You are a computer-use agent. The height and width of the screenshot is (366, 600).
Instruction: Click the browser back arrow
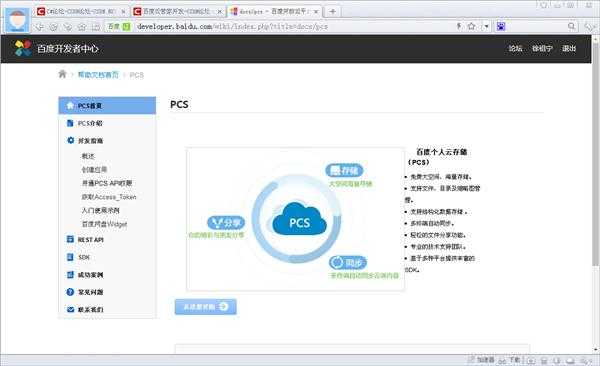39,26
